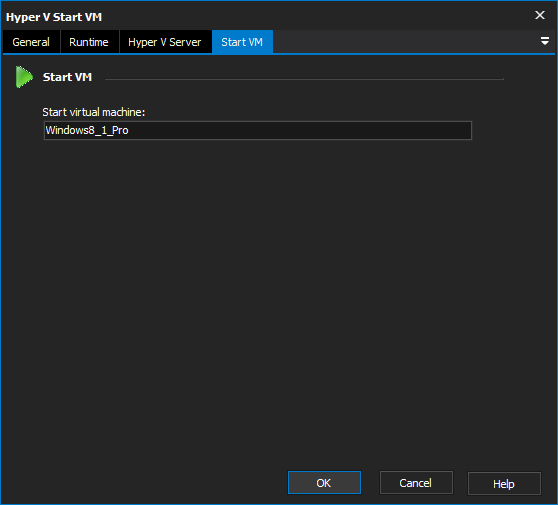Image resolution: width=558 pixels, height=505 pixels.
Task: Click the green Start VM play icon
Action: pyautogui.click(x=24, y=77)
